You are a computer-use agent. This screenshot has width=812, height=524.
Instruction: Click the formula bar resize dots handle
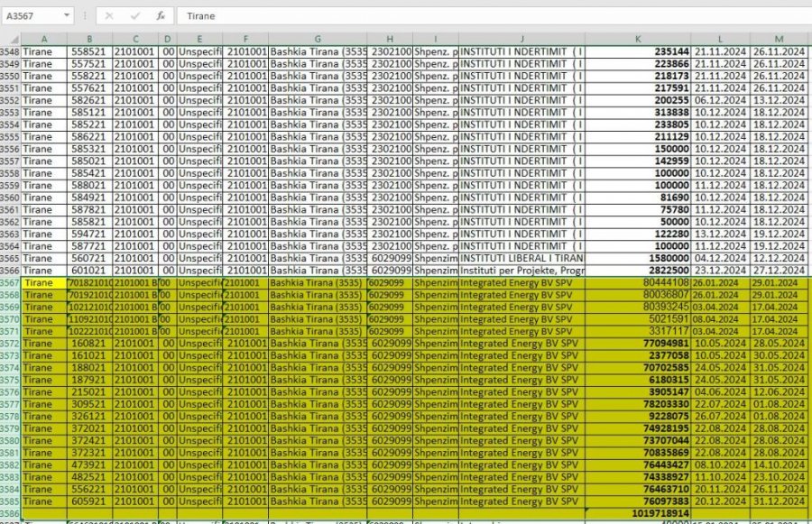click(x=85, y=16)
